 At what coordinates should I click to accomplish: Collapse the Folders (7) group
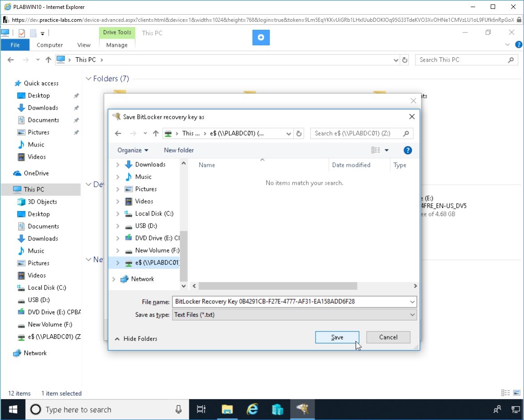point(88,79)
